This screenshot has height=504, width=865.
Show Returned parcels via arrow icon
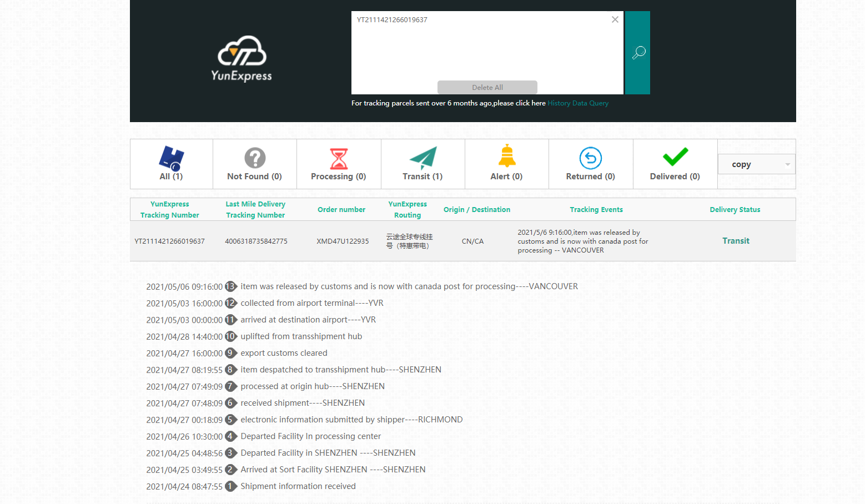(x=590, y=164)
